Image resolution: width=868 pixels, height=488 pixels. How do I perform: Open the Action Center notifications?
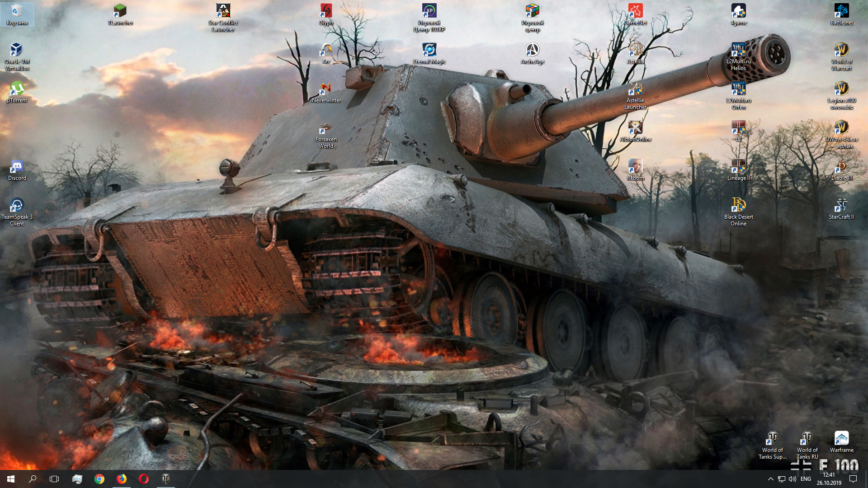click(853, 479)
